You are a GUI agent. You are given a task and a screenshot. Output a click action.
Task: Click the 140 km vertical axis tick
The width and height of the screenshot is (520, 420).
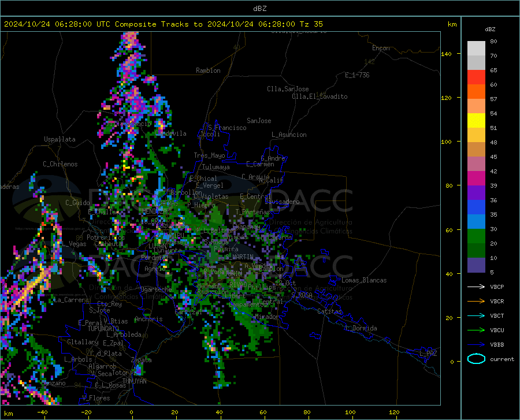pyautogui.click(x=446, y=54)
